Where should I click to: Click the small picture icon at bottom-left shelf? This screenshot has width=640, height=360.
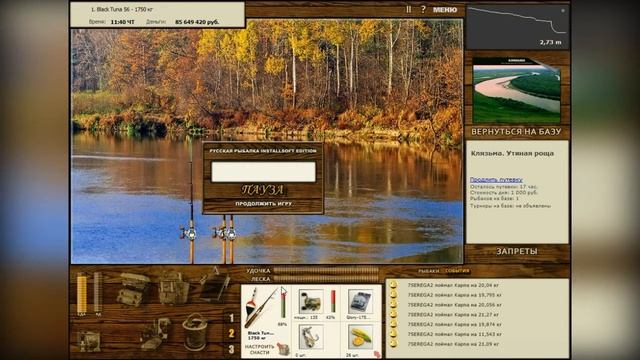click(x=89, y=341)
